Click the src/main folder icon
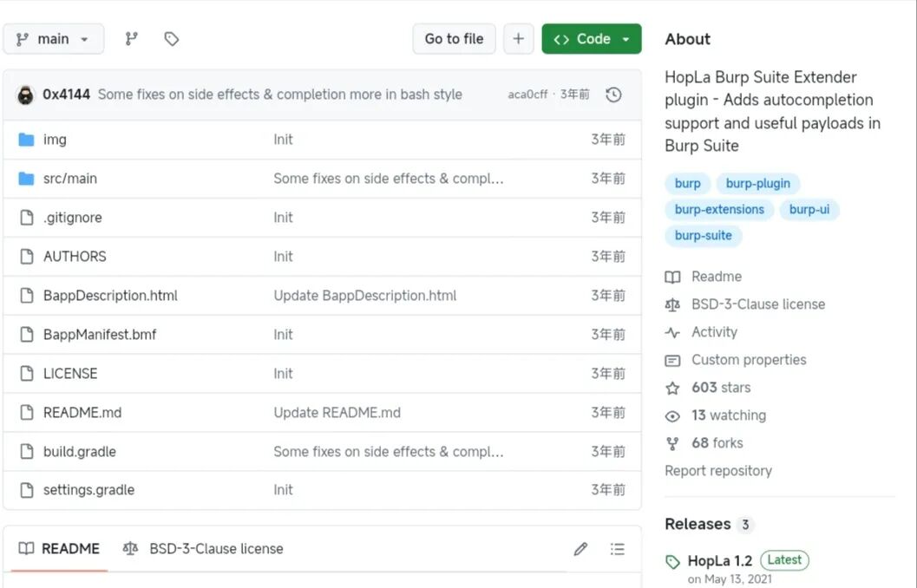 [26, 179]
